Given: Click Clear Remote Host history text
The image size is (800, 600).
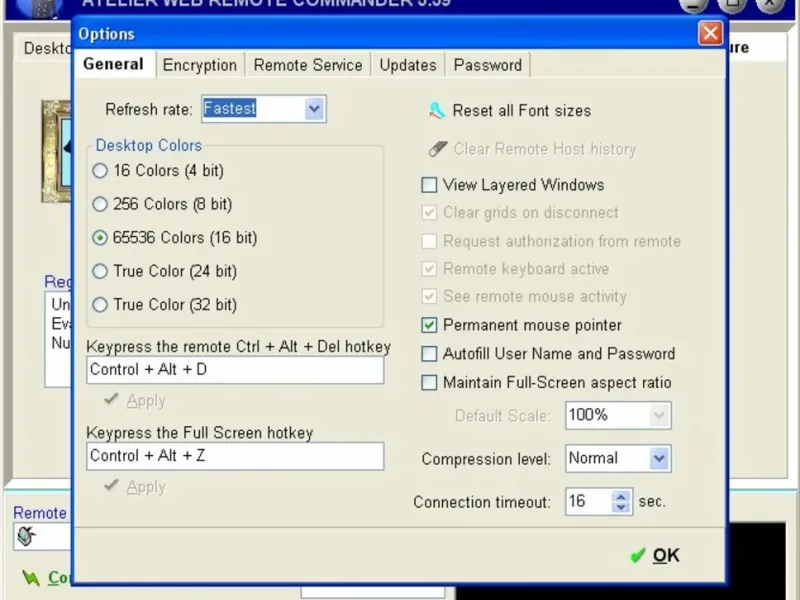Looking at the screenshot, I should point(545,149).
